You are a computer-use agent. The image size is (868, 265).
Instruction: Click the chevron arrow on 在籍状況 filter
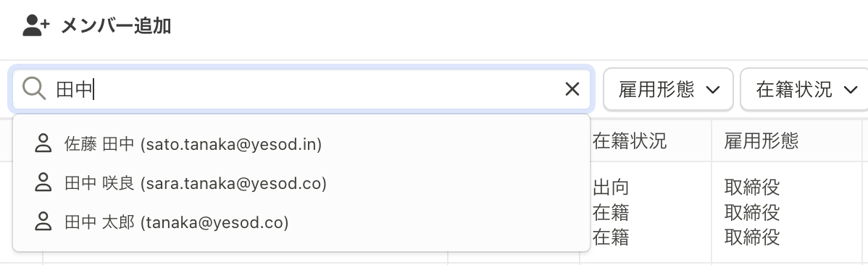851,91
